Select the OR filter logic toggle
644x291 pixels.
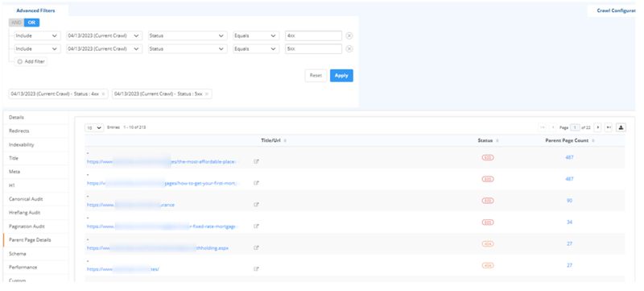click(x=31, y=23)
